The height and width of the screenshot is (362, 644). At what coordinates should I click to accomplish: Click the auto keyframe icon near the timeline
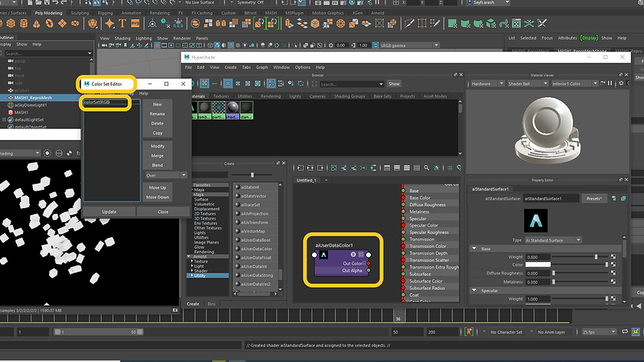470,332
